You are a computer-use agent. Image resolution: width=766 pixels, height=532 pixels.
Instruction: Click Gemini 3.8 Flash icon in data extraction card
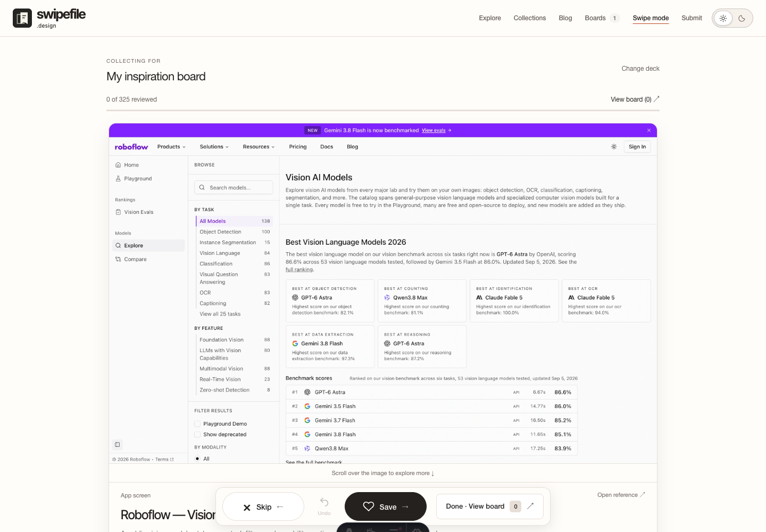tap(295, 344)
